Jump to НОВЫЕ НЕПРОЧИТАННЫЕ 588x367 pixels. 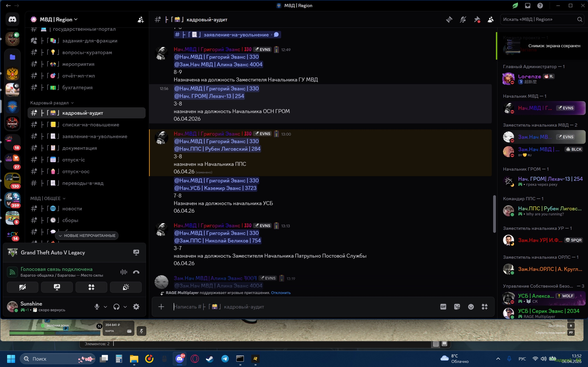coord(87,235)
